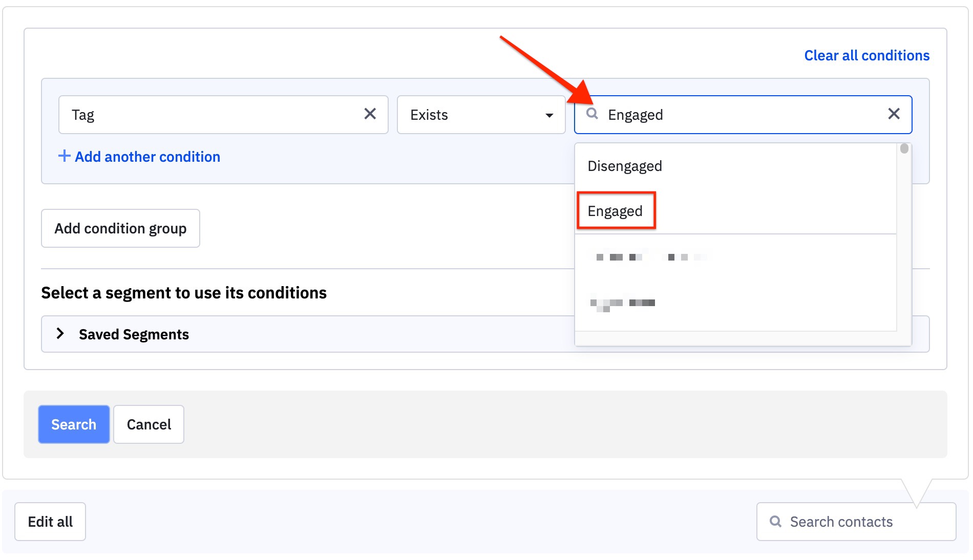Click the tag list scrollbar handle
Viewport: 973px width, 560px height.
pyautogui.click(x=904, y=148)
